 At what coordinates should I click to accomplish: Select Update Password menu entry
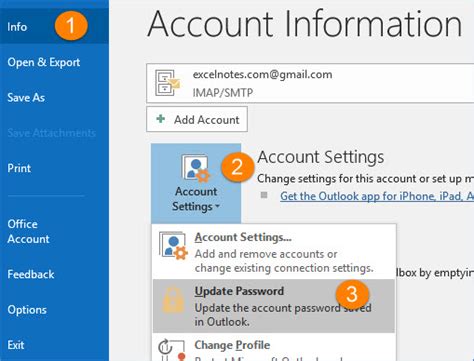tap(274, 306)
